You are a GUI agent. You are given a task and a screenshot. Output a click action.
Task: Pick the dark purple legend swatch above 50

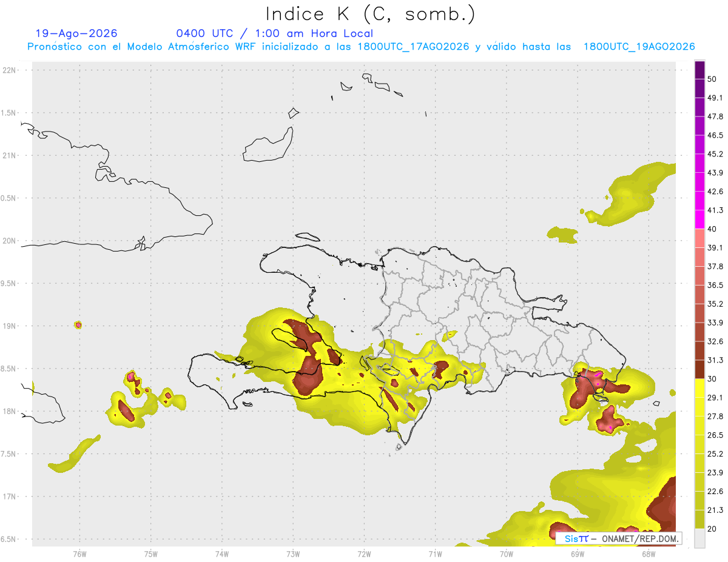pos(699,70)
